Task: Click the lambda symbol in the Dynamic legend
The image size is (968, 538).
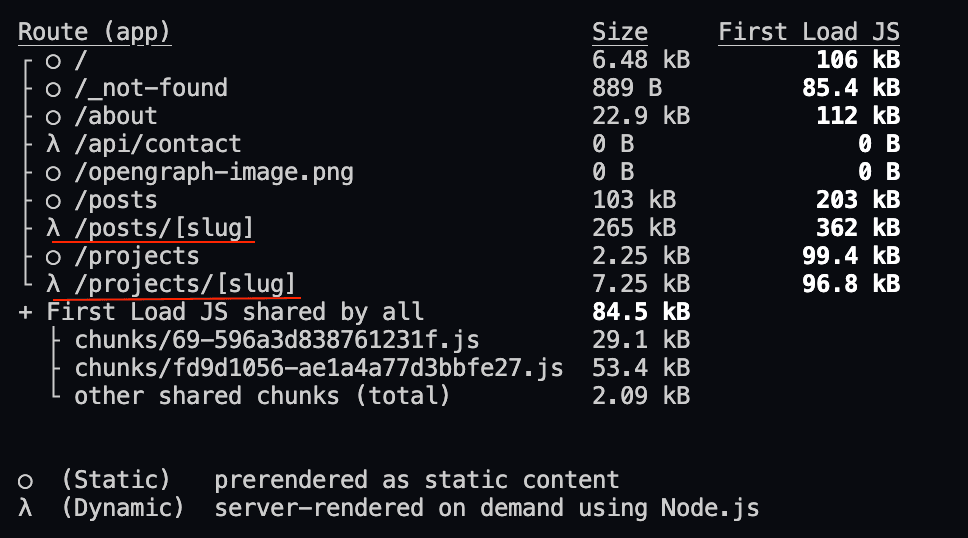Action: (25, 508)
